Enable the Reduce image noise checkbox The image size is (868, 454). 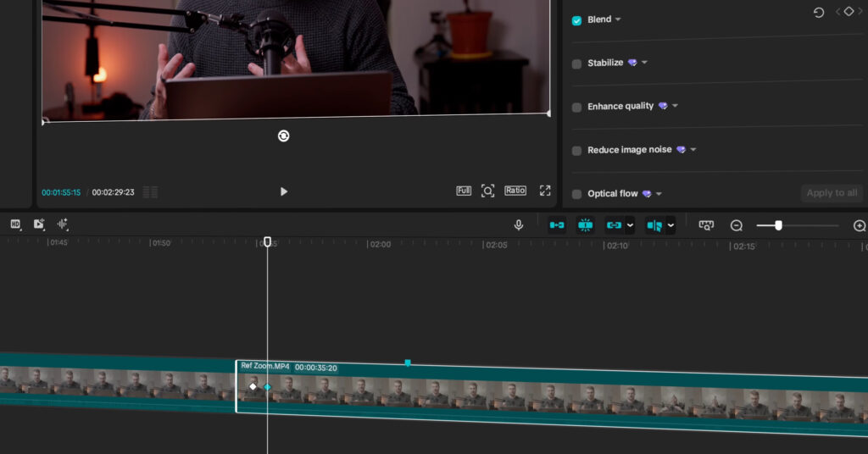(576, 151)
